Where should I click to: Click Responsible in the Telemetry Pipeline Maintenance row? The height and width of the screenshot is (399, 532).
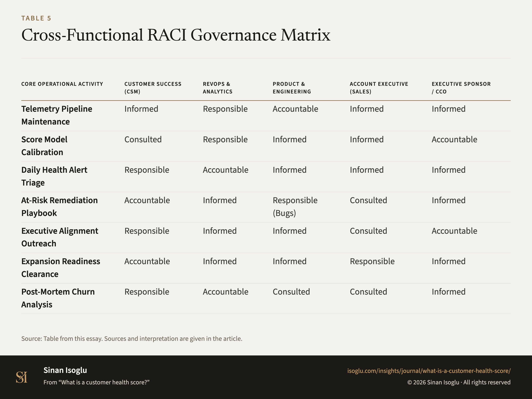[x=225, y=109]
